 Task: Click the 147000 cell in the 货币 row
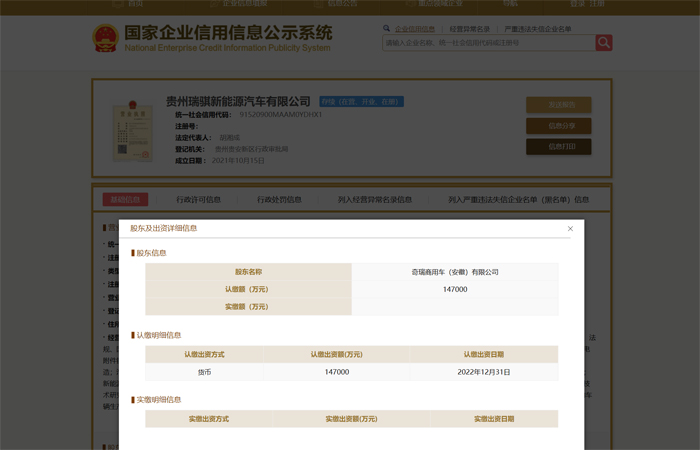[337, 372]
